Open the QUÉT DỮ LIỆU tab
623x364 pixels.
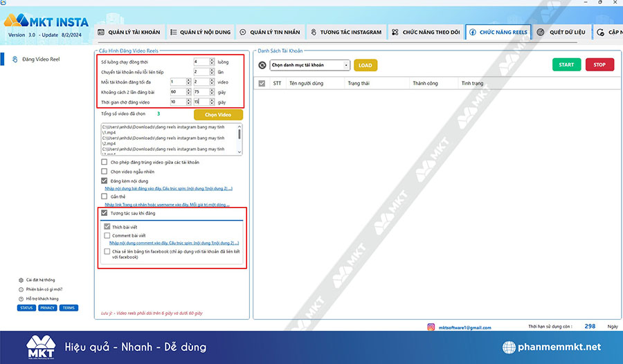click(562, 33)
